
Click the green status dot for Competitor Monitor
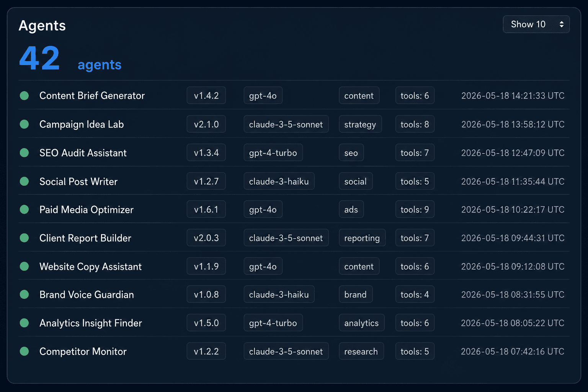click(x=24, y=351)
